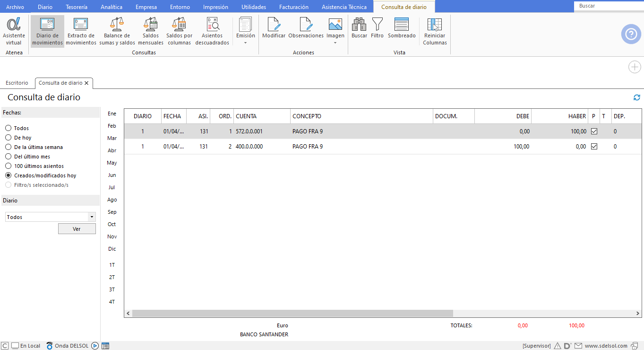Filter by month Ene
Image resolution: width=644 pixels, height=350 pixels.
click(x=112, y=114)
